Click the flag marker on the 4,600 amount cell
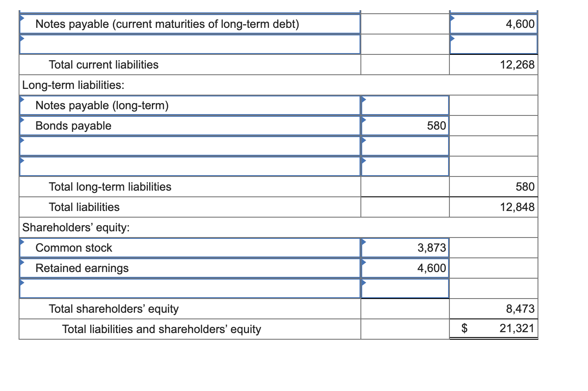This screenshot has width=588, height=391. pos(453,19)
